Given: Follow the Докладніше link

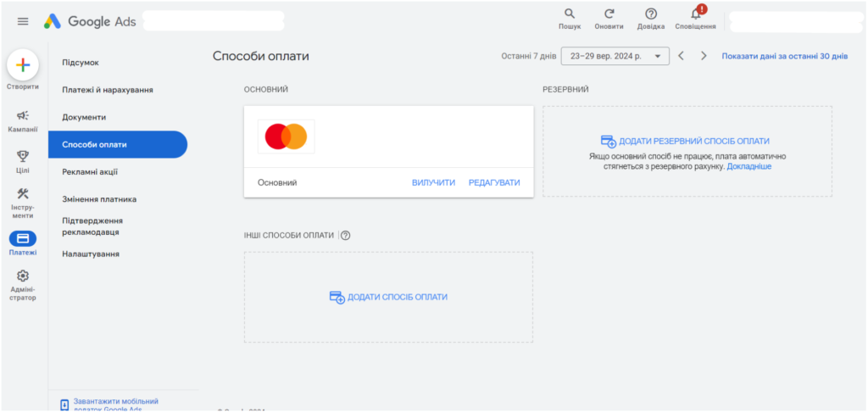Looking at the screenshot, I should tap(749, 166).
